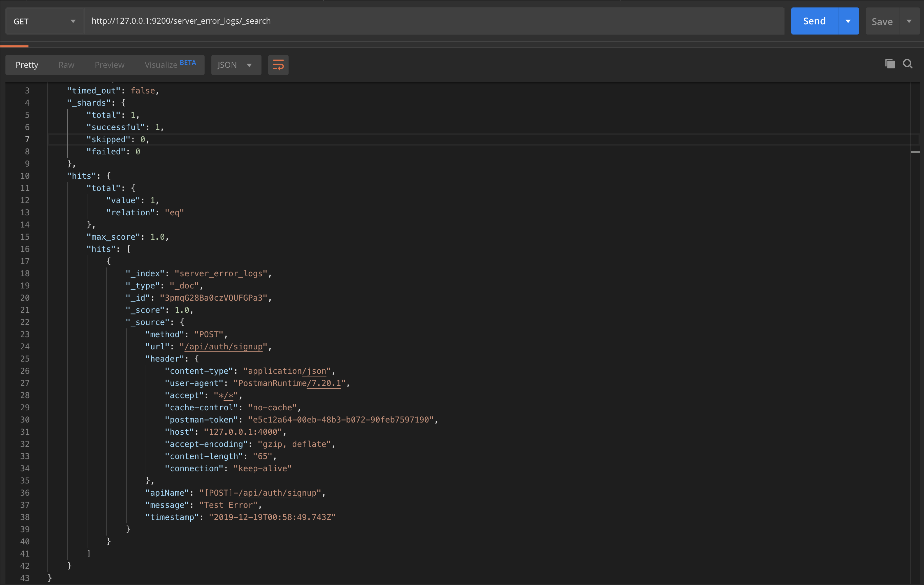
Task: Click the "accept" header key
Action: pos(184,395)
